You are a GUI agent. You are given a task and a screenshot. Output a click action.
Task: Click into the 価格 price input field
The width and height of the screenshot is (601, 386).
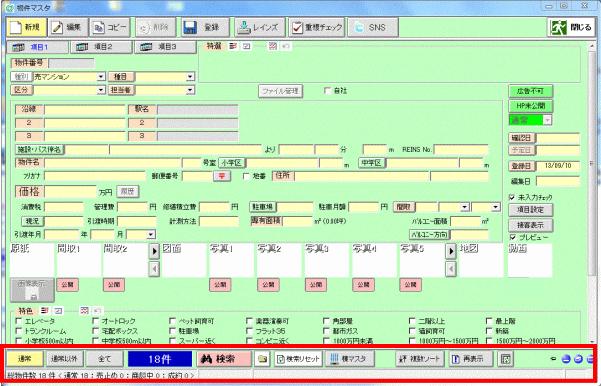(x=70, y=192)
